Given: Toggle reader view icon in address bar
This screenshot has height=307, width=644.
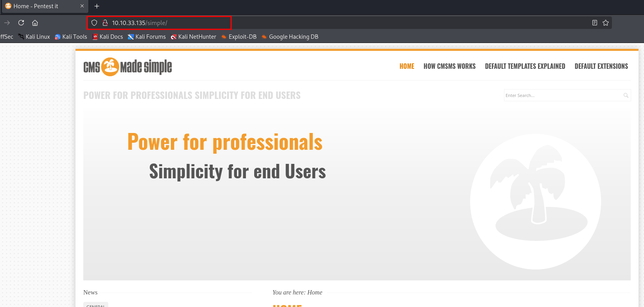Looking at the screenshot, I should (595, 23).
